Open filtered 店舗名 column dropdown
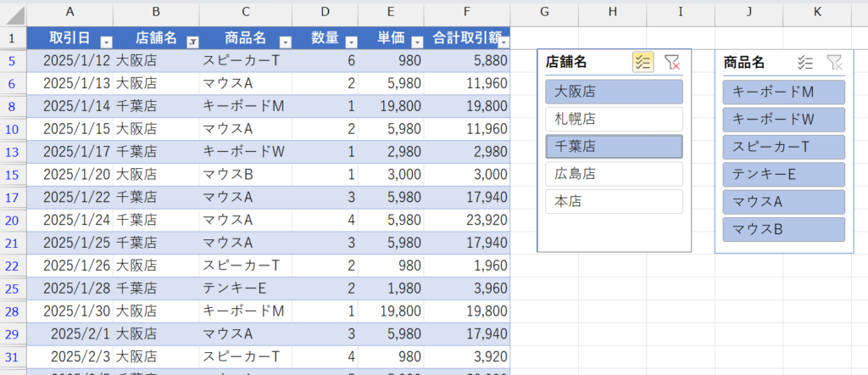 pos(192,41)
